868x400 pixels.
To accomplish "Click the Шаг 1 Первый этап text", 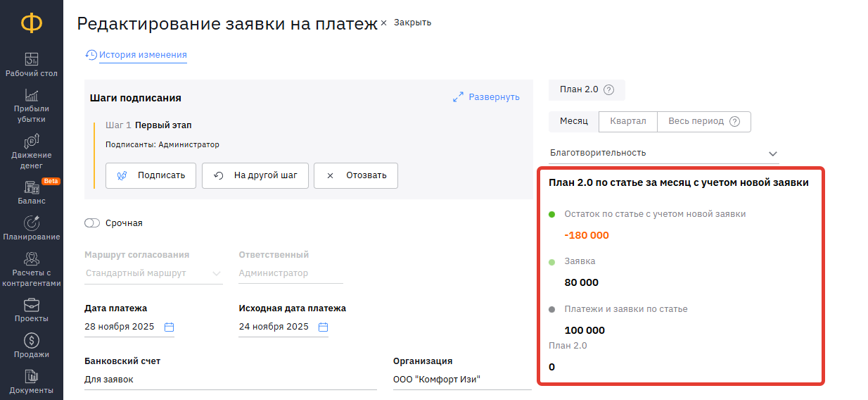I will point(148,125).
